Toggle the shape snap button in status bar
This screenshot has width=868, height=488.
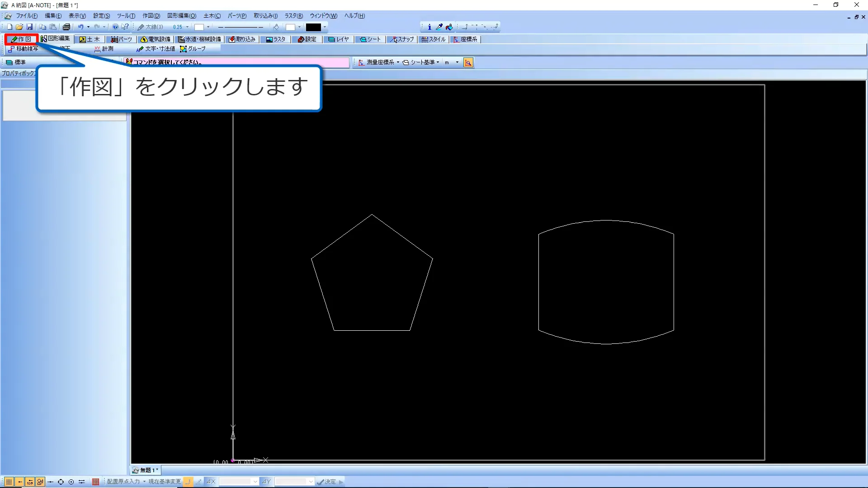[40, 482]
